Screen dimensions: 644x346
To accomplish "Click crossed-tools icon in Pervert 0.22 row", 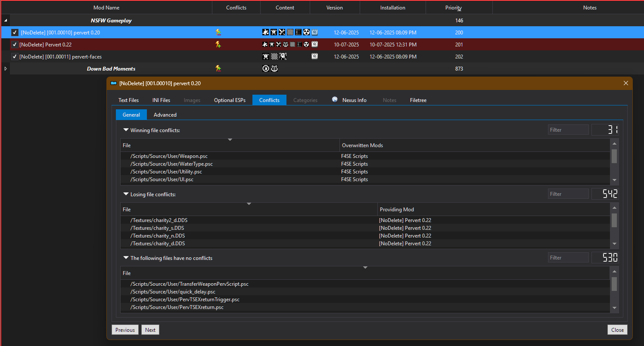I will (279, 44).
